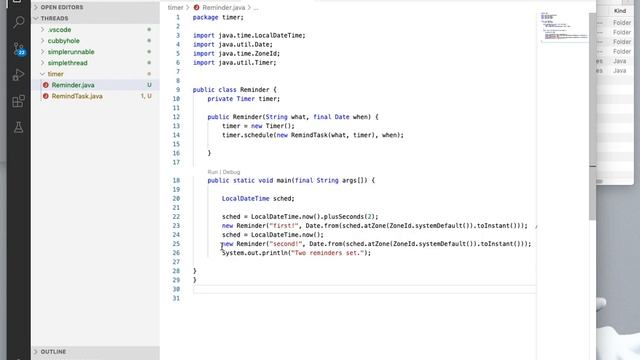
Task: Click error icon beside RemindTask.java in explorer
Action: point(46,96)
